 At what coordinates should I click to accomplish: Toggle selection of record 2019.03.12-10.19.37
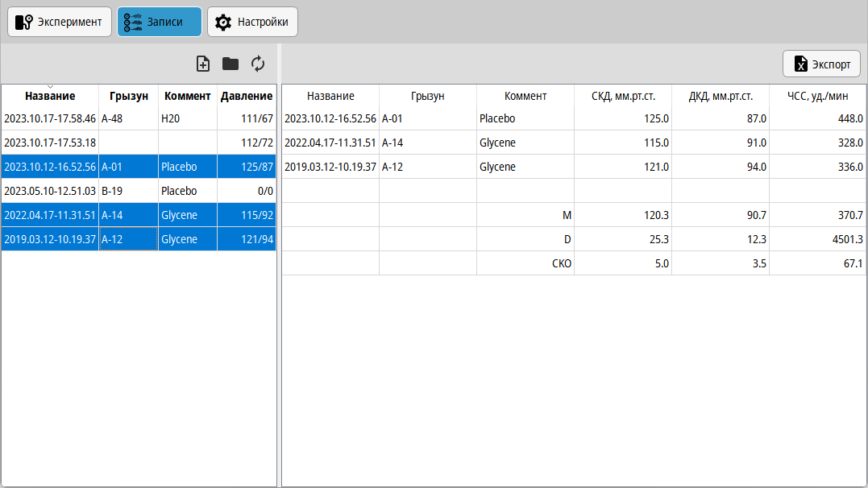[x=50, y=239]
